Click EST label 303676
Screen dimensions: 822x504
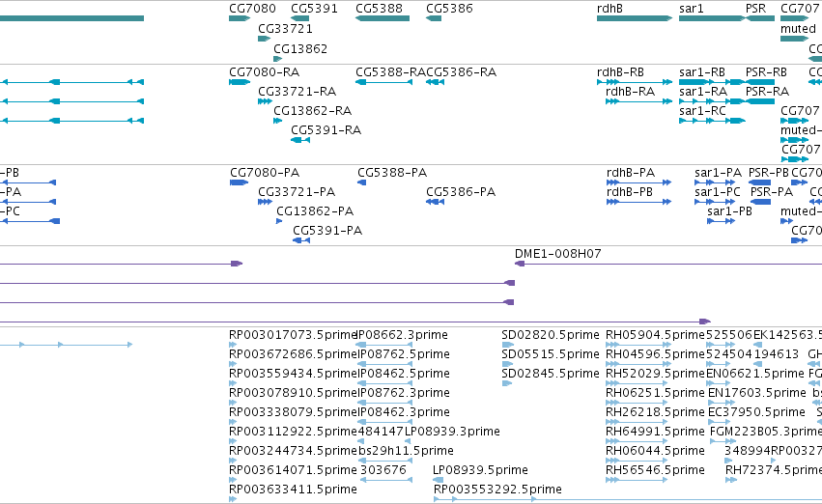tap(383, 470)
